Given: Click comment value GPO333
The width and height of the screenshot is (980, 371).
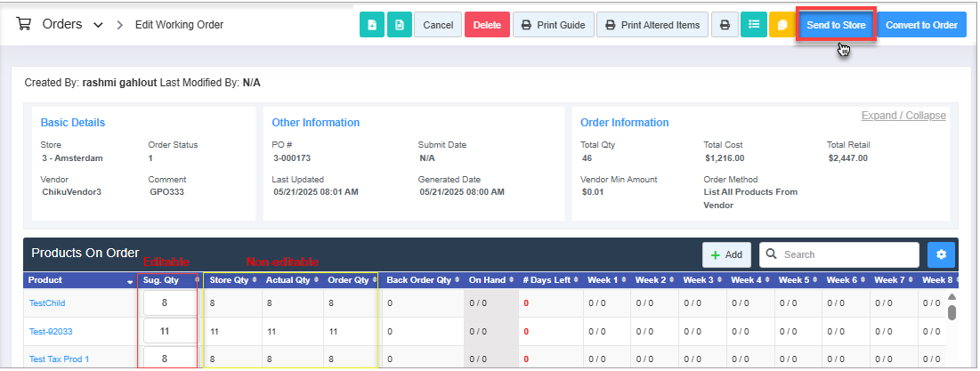Looking at the screenshot, I should [x=166, y=192].
